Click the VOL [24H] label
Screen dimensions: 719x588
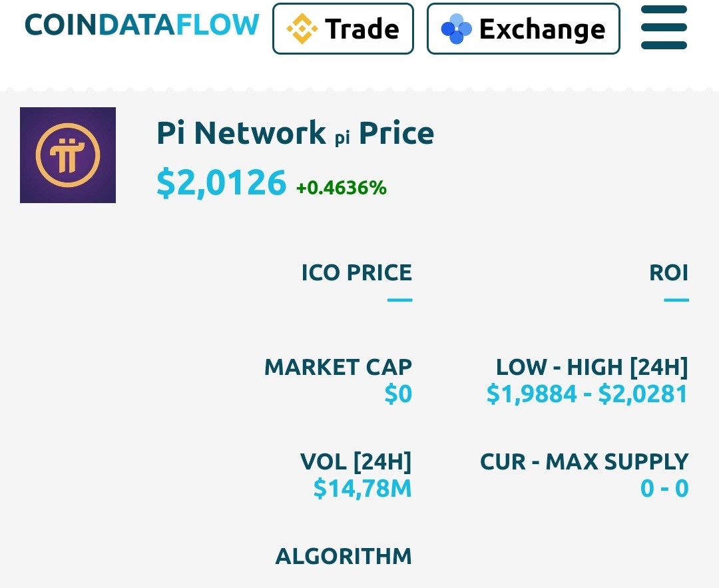tap(356, 461)
